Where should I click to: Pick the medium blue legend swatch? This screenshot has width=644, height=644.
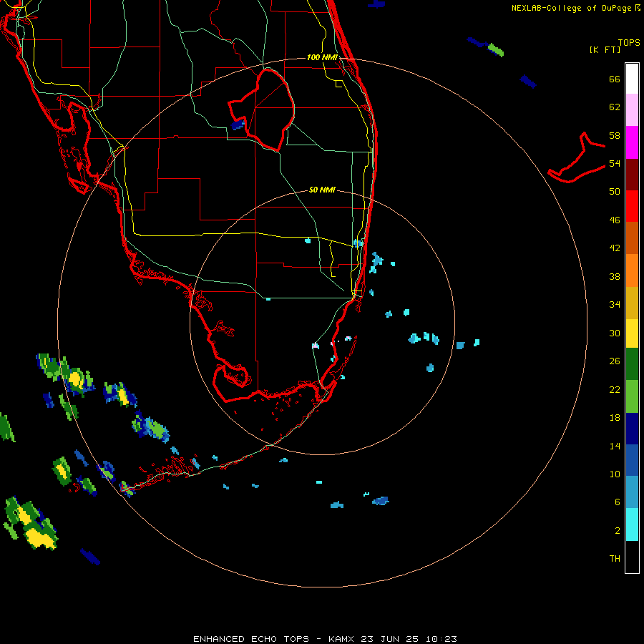click(632, 460)
